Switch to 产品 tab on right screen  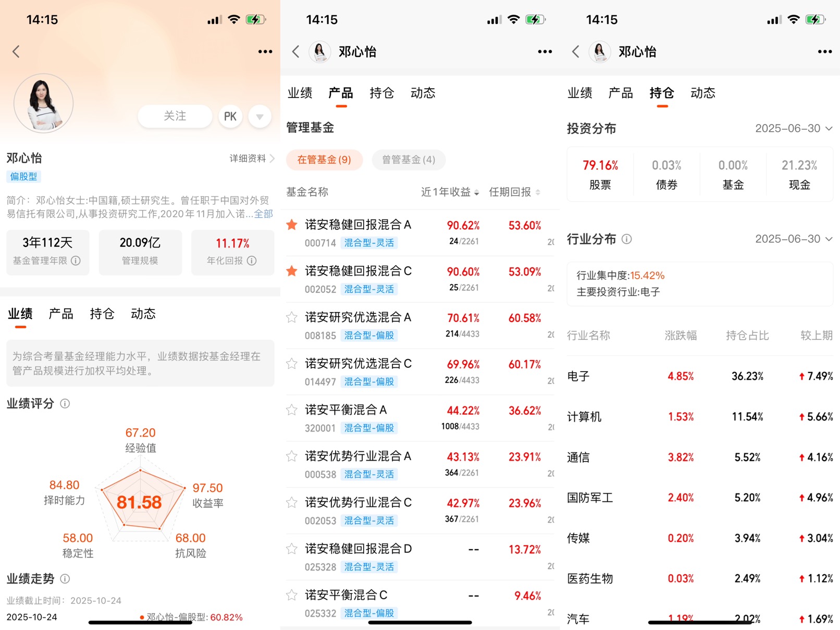[621, 93]
